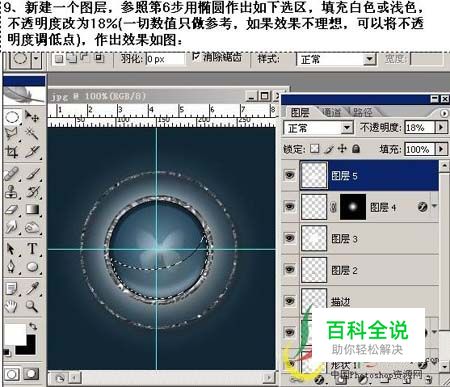450x387 pixels.
Task: Hide 图层 4 with its eye icon
Action: (x=290, y=206)
